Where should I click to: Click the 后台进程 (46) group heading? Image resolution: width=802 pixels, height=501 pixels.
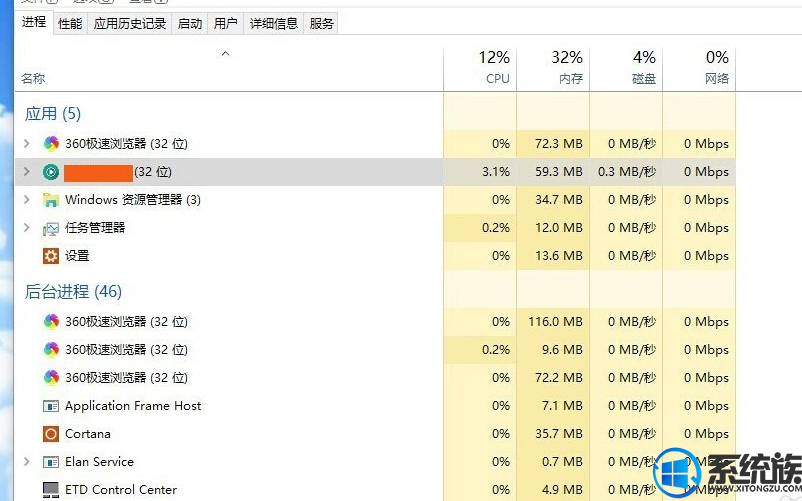tap(73, 291)
